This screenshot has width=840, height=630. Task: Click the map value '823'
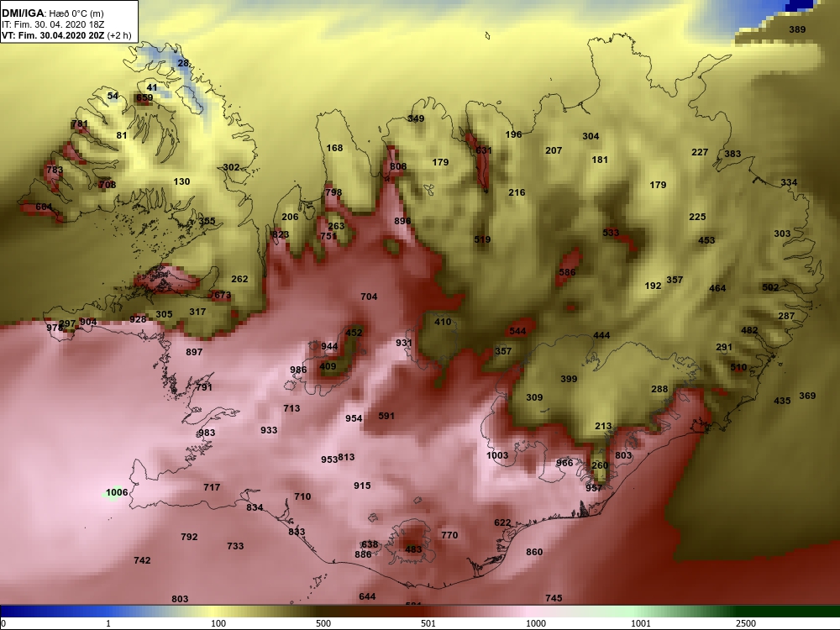(x=281, y=234)
